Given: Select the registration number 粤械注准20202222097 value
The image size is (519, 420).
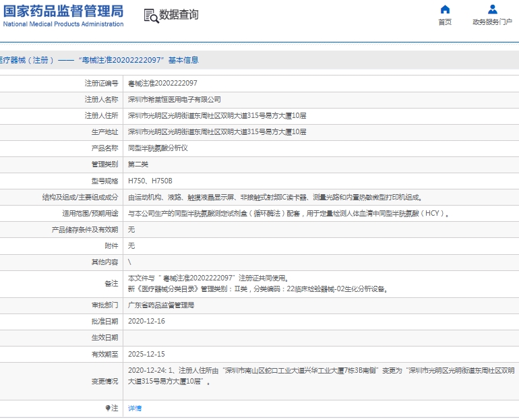Looking at the screenshot, I should click(162, 83).
